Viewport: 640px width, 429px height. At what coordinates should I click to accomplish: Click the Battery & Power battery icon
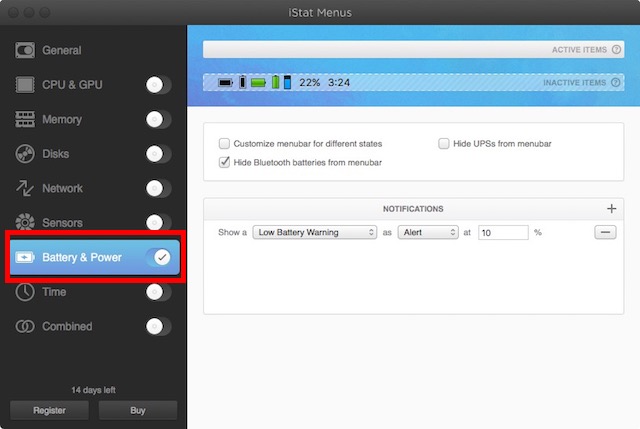25,257
